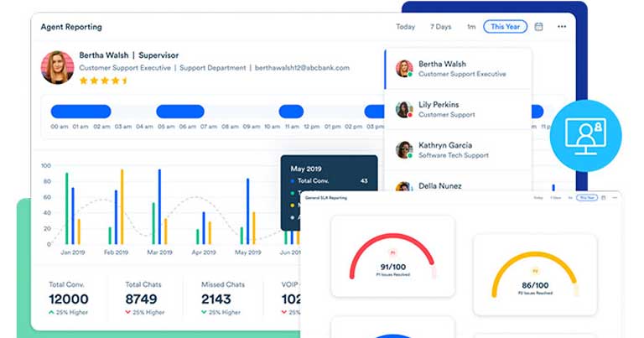Click 'Total Conv.' row in the tooltip

tap(329, 180)
